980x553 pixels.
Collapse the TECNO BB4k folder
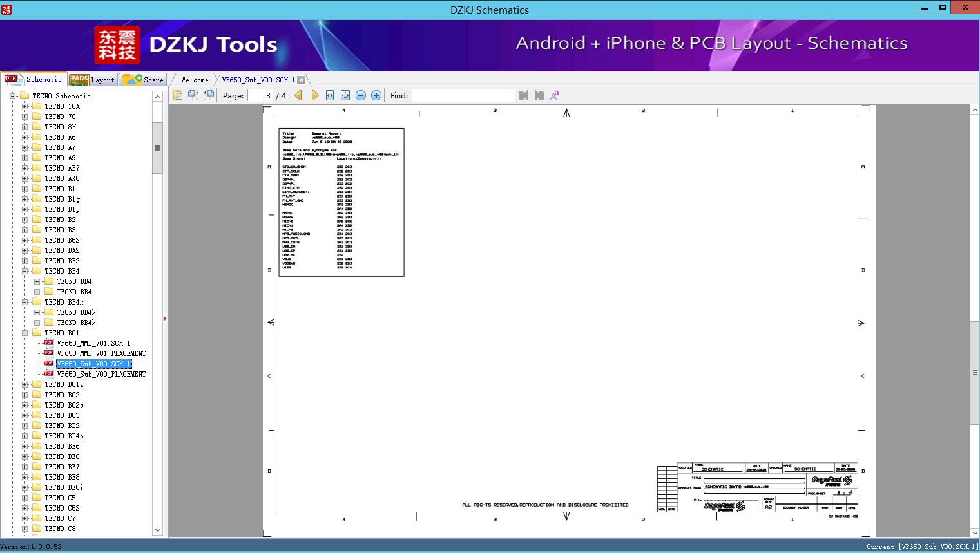(25, 302)
